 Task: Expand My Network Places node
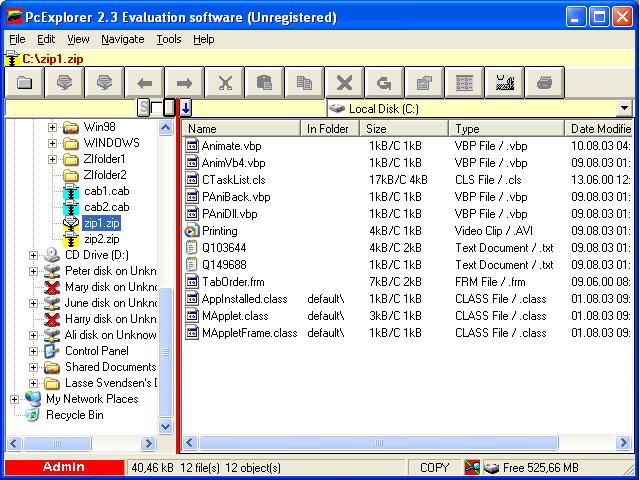click(14, 399)
